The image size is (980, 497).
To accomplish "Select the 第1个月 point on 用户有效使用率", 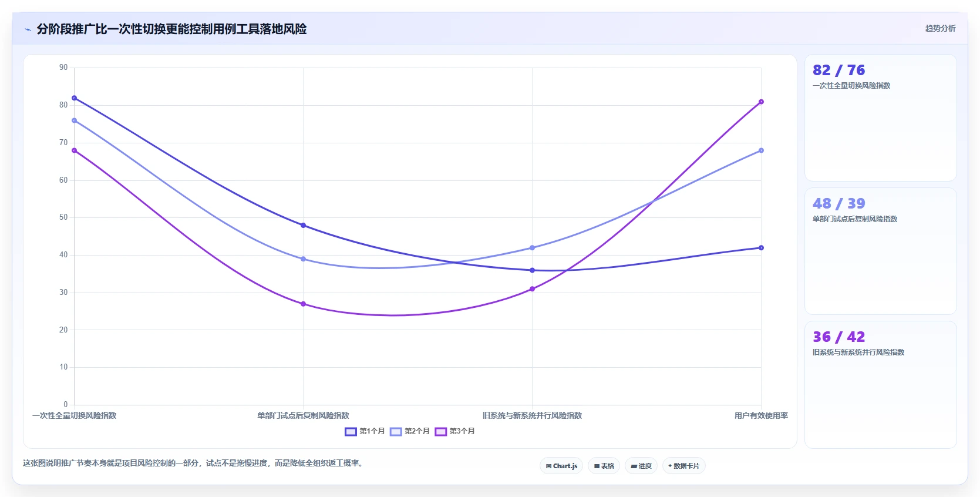I will point(761,248).
